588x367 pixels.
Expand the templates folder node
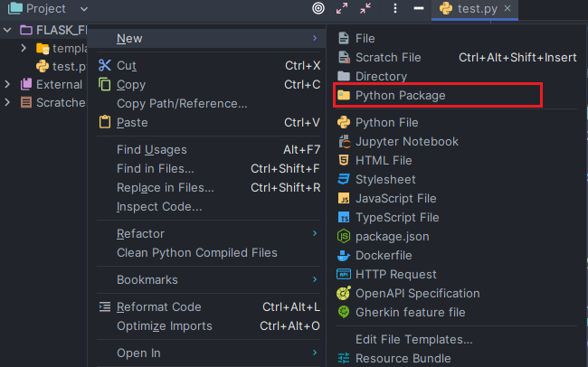(x=24, y=48)
